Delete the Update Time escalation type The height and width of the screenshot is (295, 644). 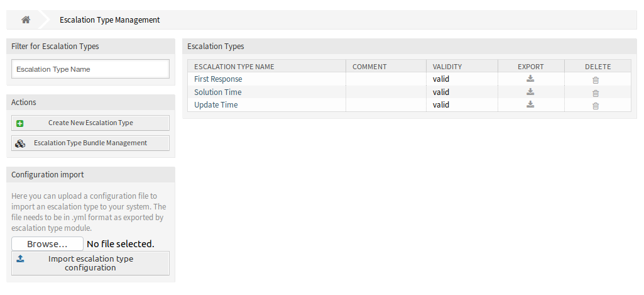(596, 106)
